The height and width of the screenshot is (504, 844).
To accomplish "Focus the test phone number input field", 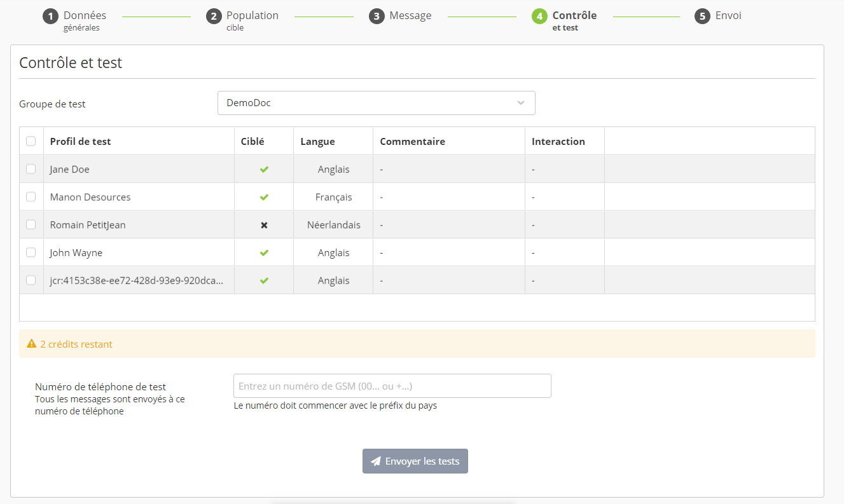I will point(392,386).
